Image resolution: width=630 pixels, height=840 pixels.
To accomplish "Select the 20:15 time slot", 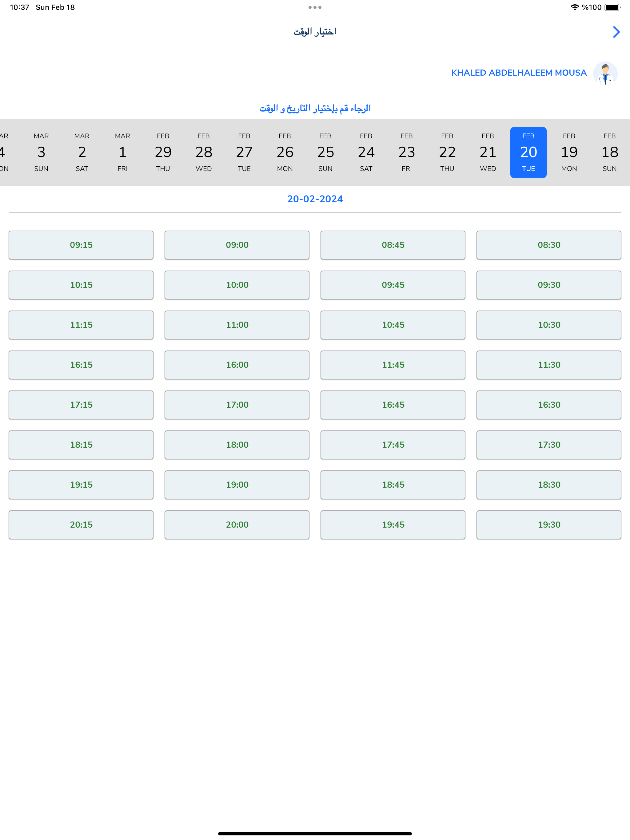I will point(81,525).
